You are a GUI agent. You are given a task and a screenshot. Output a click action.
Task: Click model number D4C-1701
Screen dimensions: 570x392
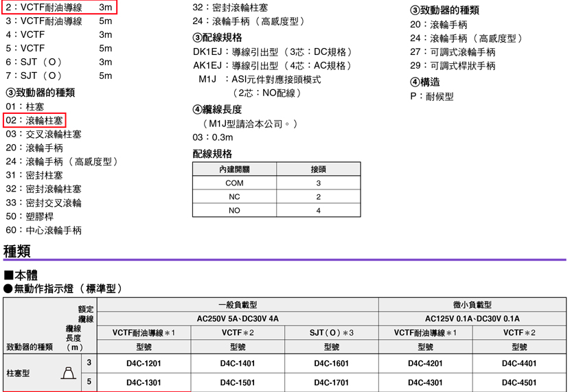tap(331, 382)
